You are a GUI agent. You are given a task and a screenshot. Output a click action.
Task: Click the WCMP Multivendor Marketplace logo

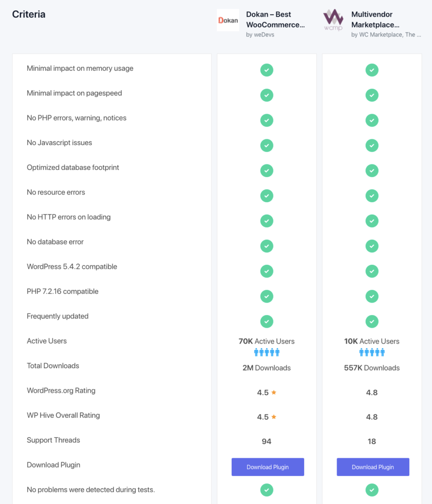point(333,20)
